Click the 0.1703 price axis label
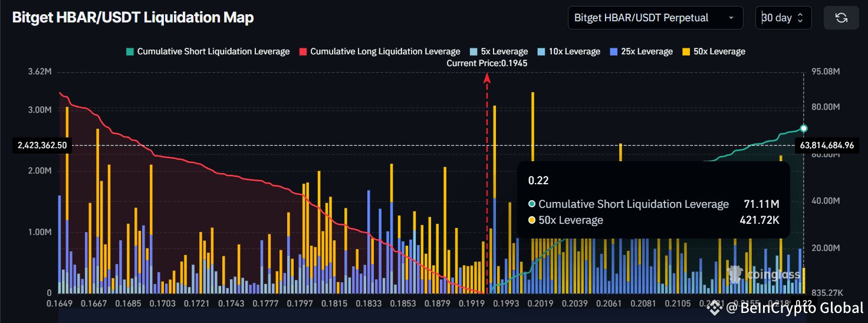 tap(163, 304)
